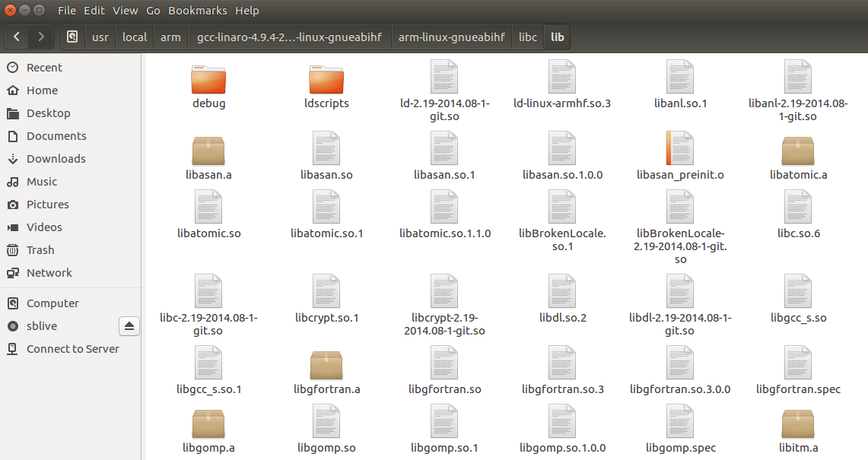Open the Edit menu
Image resolution: width=868 pixels, height=460 pixels.
(x=94, y=11)
